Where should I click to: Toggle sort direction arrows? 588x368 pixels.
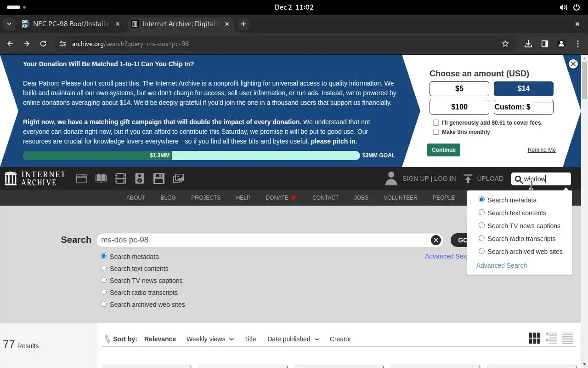click(x=107, y=339)
